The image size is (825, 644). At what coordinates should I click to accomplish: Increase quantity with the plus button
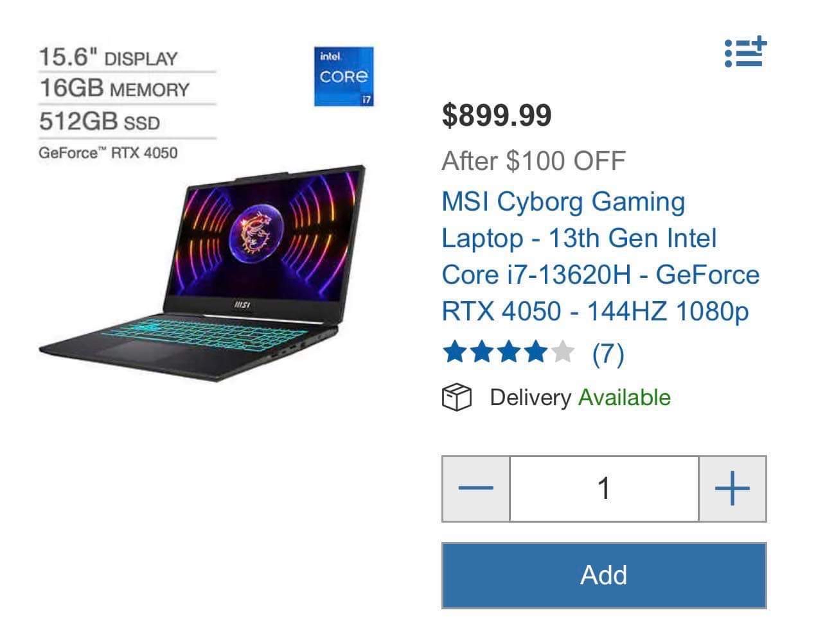[732, 489]
